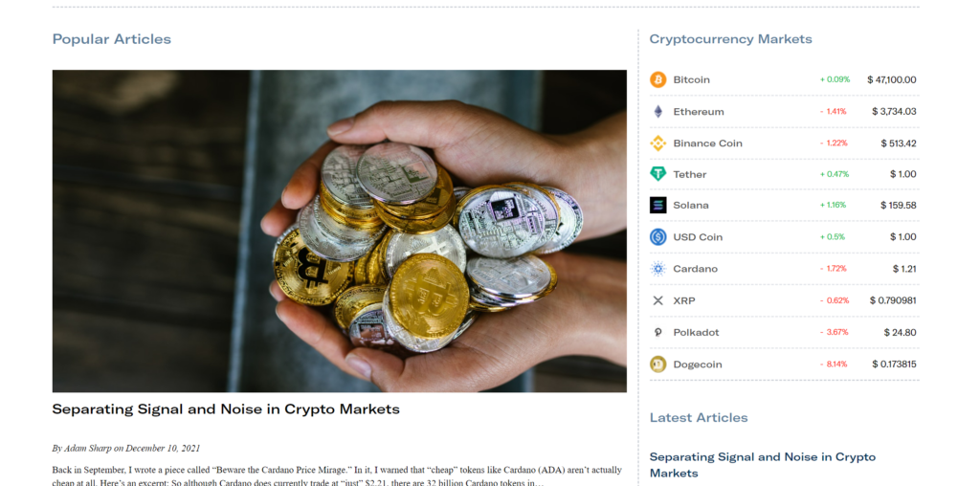Image resolution: width=980 pixels, height=486 pixels.
Task: Click the Dogecoin name in markets list
Action: pyautogui.click(x=698, y=364)
